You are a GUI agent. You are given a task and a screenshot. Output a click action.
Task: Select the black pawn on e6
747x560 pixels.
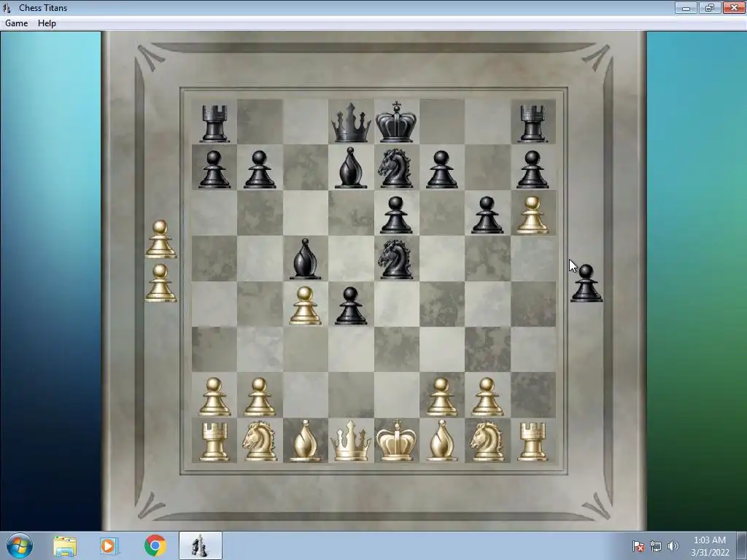[x=396, y=215]
